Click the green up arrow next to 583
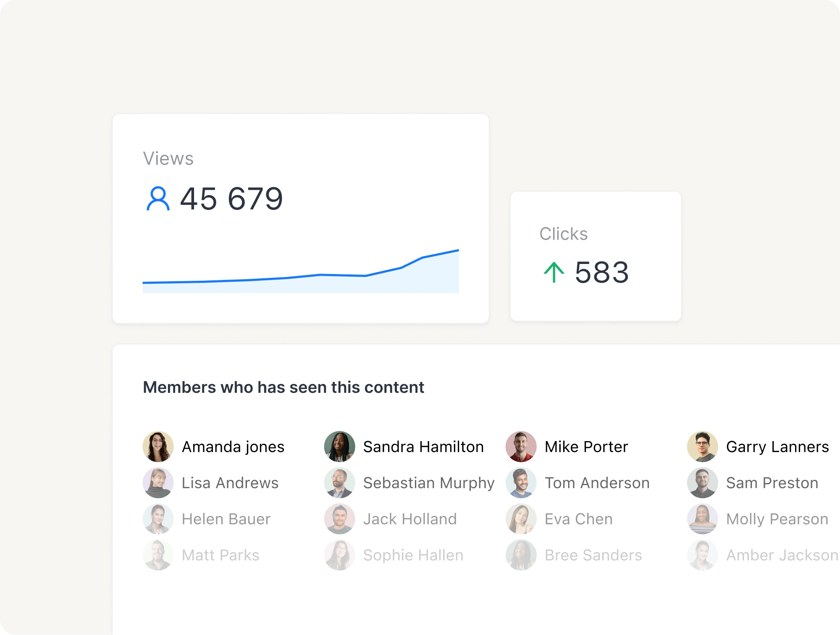 click(554, 272)
